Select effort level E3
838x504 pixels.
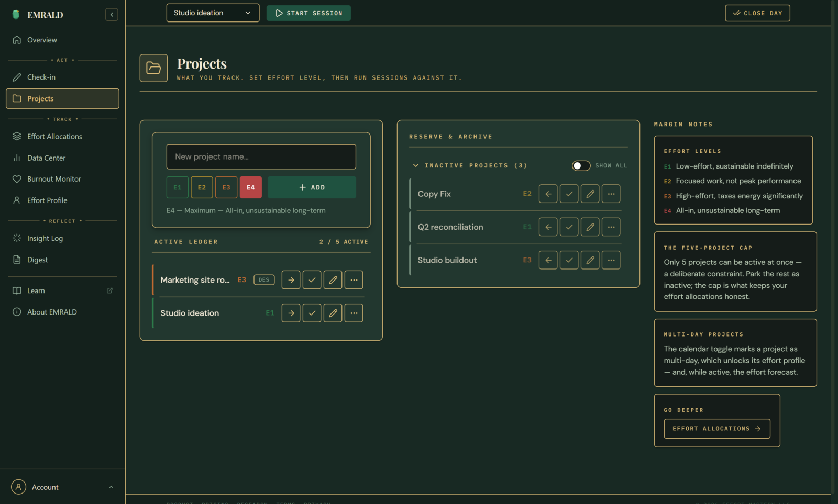226,187
